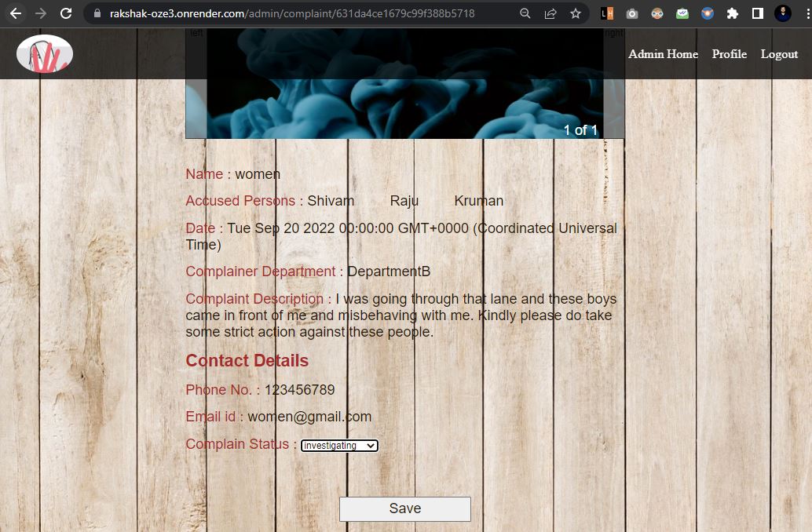Open the Chrome extensions puzzle icon
The width and height of the screenshot is (812, 532).
pyautogui.click(x=731, y=13)
